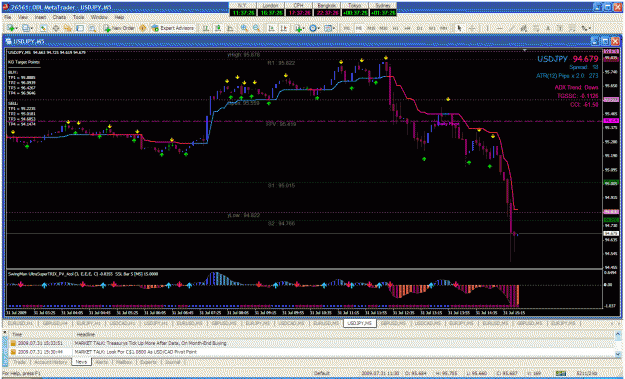Switch chart to Line Chart mode
The image size is (625, 379).
tap(230, 28)
